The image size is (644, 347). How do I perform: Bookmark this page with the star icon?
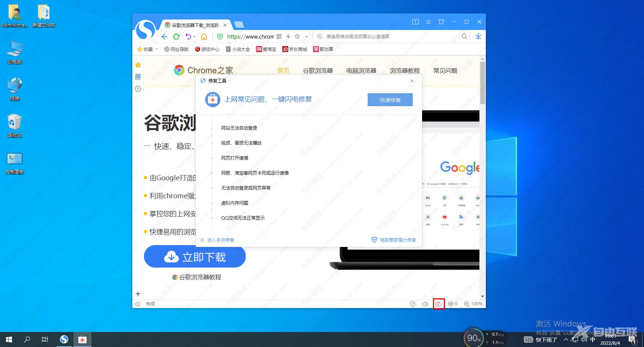297,36
